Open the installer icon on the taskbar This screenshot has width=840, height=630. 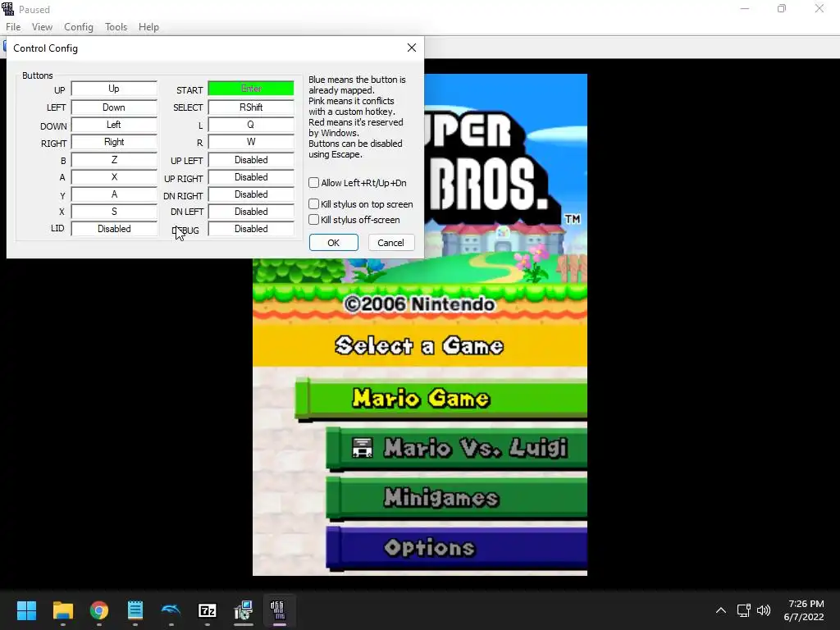coord(243,610)
